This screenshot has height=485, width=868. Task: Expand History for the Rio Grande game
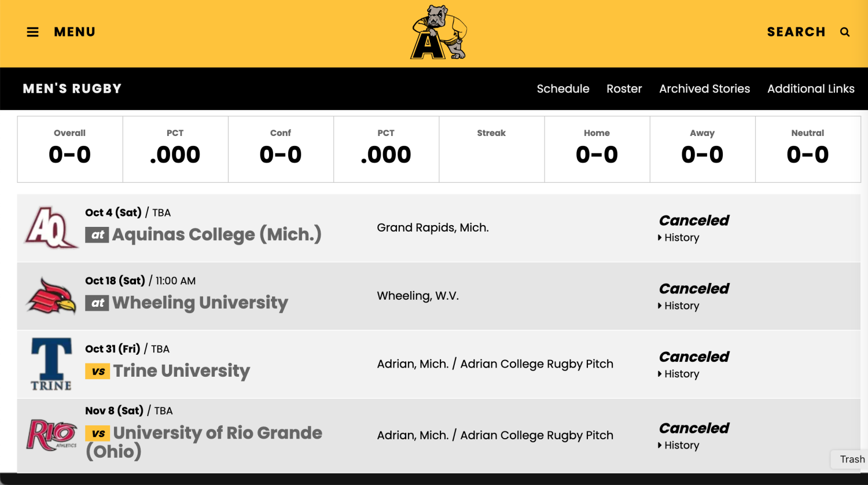pyautogui.click(x=681, y=446)
